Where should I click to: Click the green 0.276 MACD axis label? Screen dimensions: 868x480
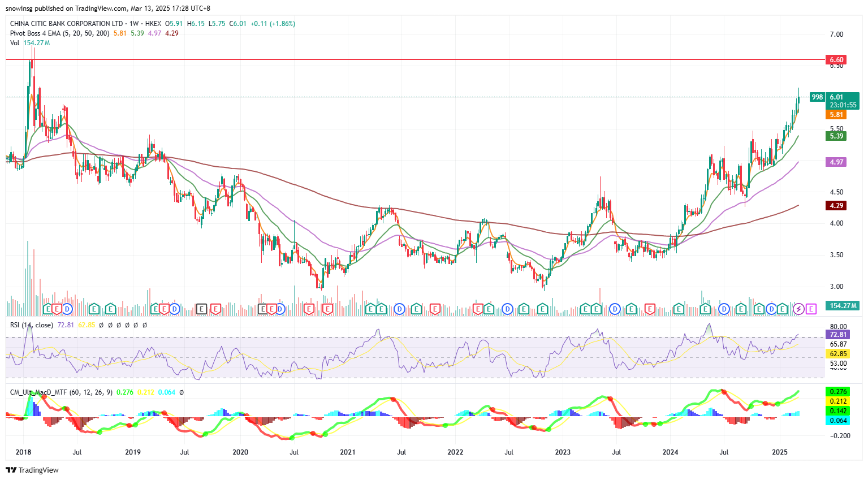click(x=837, y=391)
